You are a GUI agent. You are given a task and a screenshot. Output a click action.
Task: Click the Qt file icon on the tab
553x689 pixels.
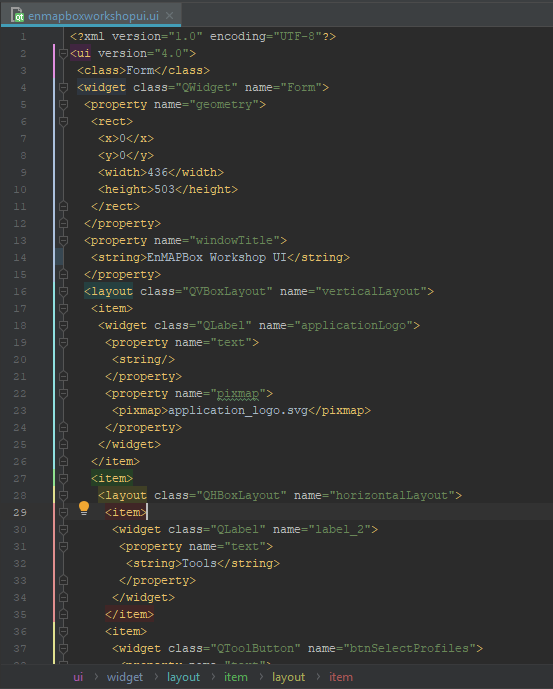pos(18,15)
